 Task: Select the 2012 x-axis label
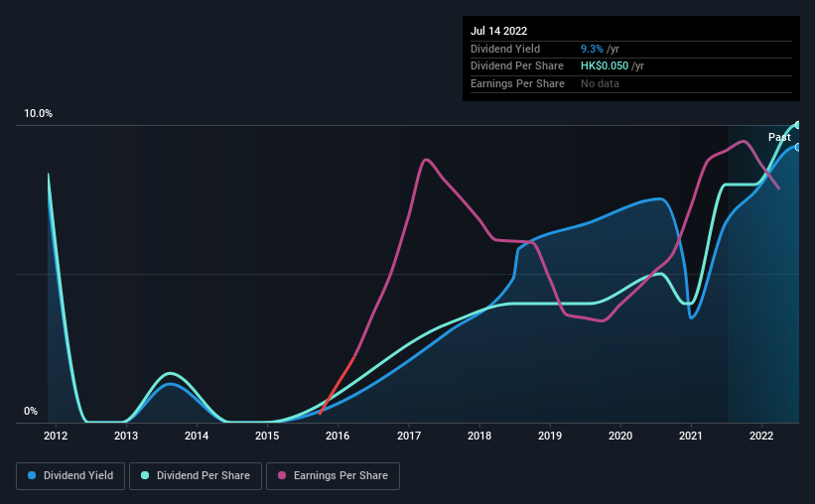(56, 436)
